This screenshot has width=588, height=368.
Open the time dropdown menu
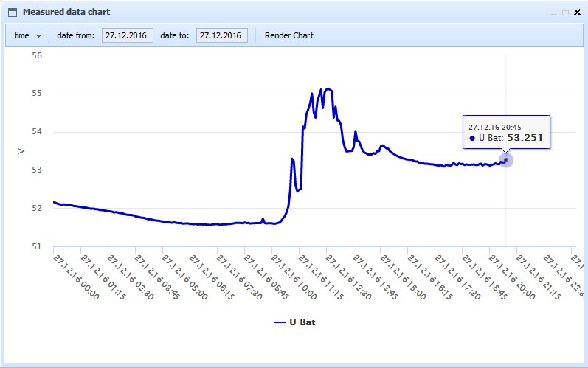(28, 35)
